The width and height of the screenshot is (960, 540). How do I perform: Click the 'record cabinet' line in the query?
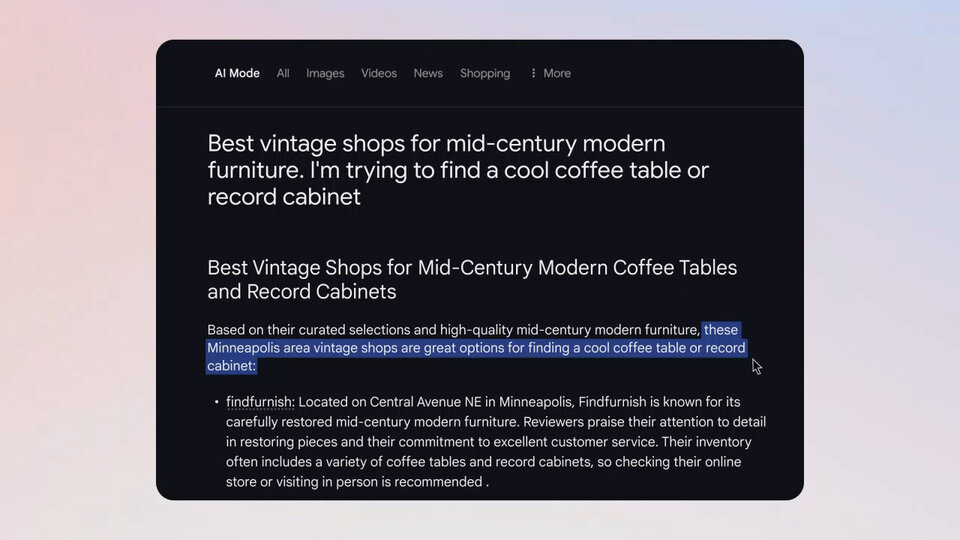click(284, 197)
